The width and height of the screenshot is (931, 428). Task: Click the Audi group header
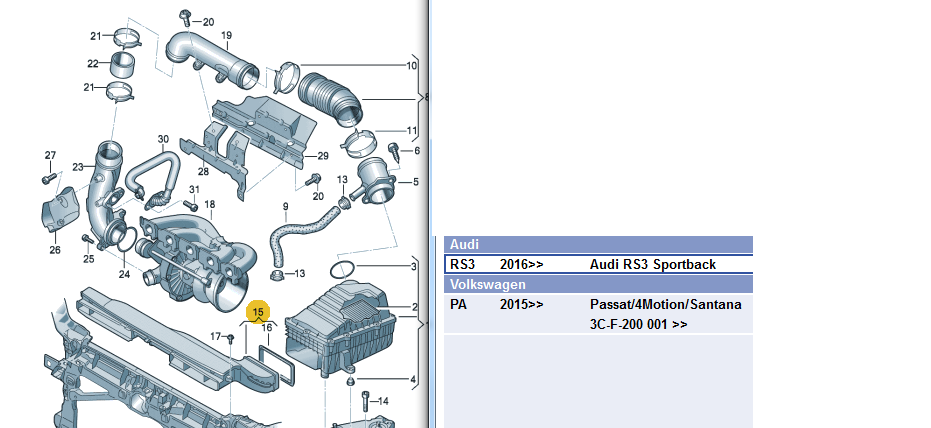point(597,245)
